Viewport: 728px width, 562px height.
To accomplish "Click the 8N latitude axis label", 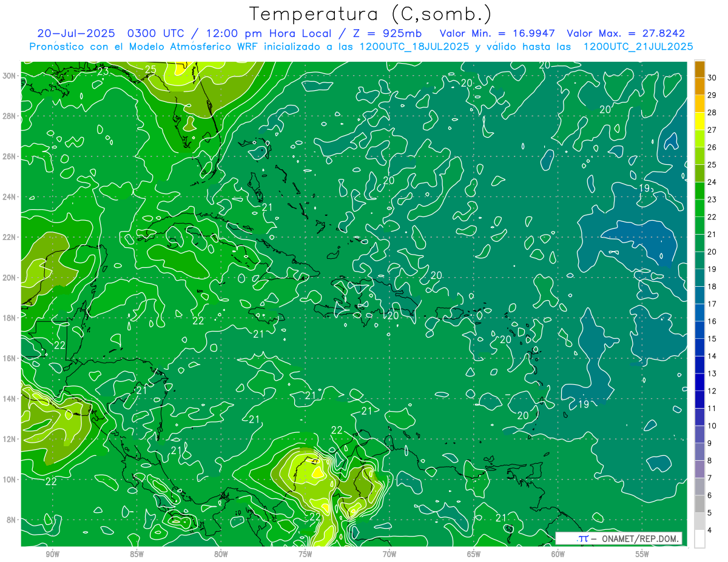I will pos(12,520).
